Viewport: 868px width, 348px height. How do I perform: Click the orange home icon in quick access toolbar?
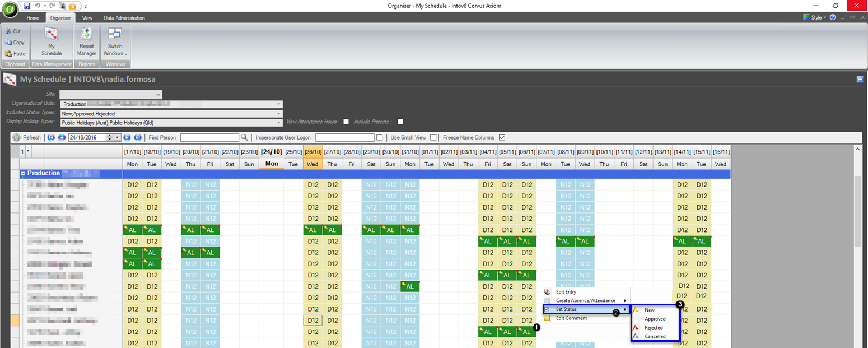pyautogui.click(x=72, y=6)
